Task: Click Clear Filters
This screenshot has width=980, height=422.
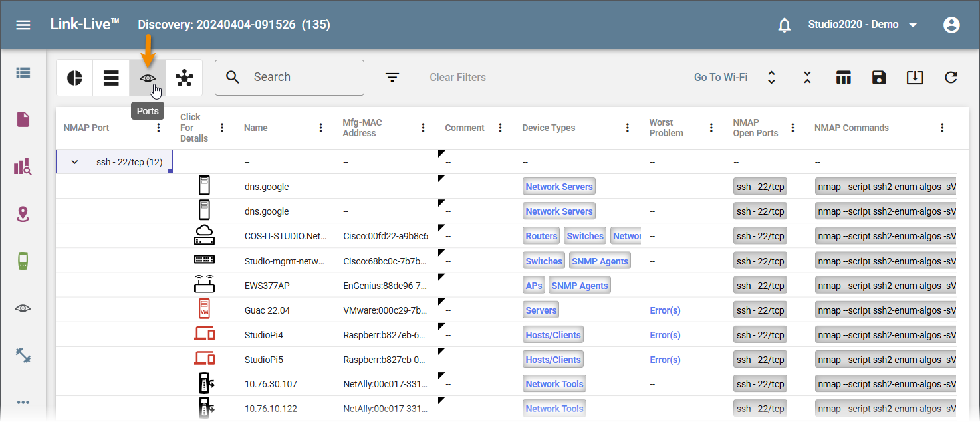Action: coord(457,78)
